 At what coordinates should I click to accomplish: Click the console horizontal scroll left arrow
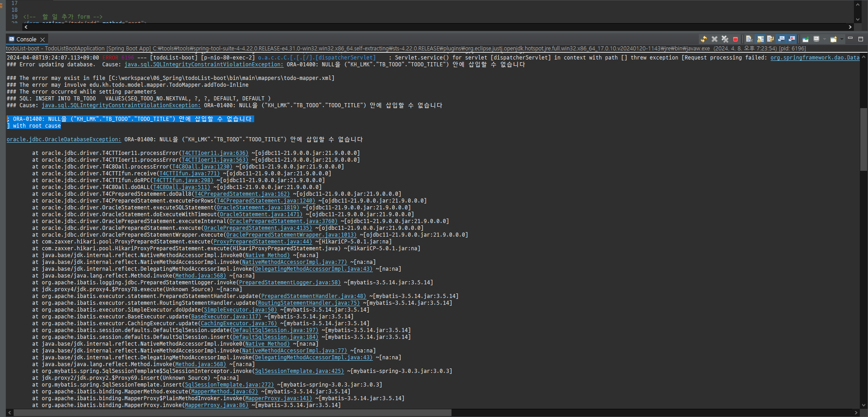click(x=10, y=412)
